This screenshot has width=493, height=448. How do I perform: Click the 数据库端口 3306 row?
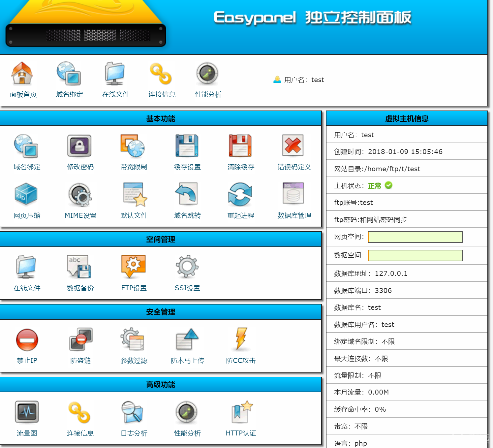(407, 290)
